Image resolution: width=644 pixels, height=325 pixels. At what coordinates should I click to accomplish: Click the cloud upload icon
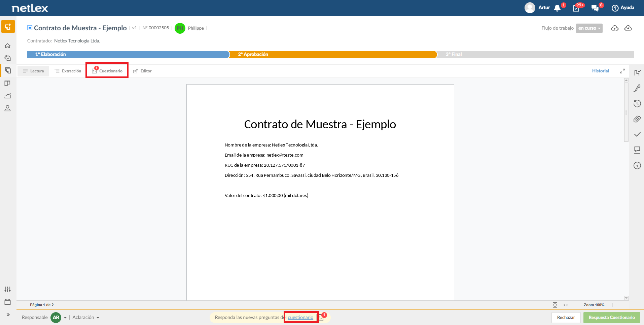[615, 28]
